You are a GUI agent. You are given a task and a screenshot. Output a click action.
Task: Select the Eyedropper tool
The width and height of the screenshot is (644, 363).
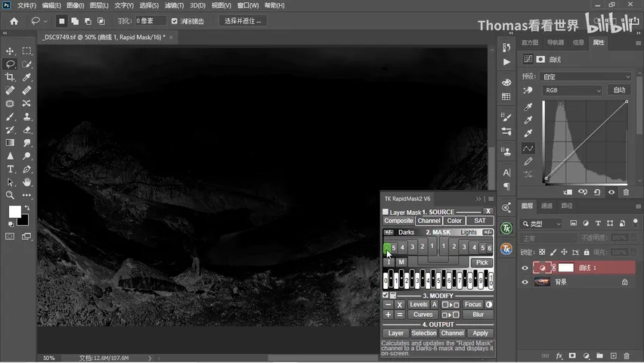coord(26,77)
